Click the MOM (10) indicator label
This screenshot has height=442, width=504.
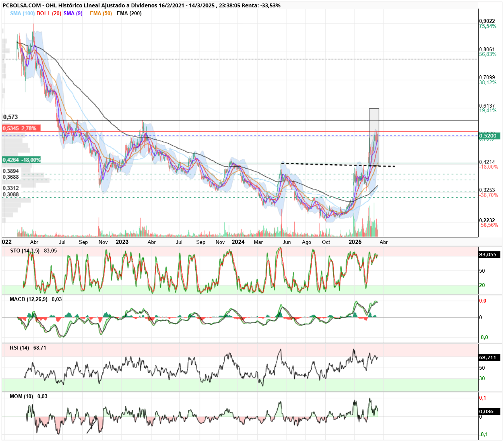(21, 396)
